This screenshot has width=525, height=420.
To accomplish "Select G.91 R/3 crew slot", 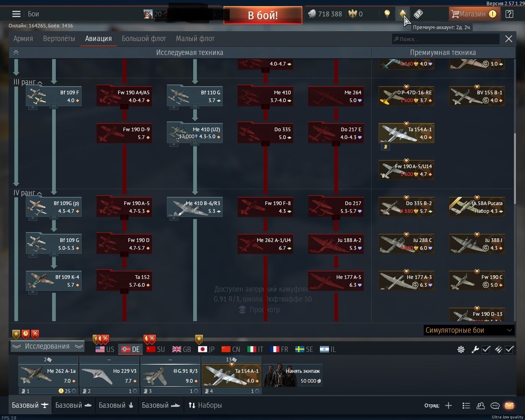I will pyautogui.click(x=171, y=375).
